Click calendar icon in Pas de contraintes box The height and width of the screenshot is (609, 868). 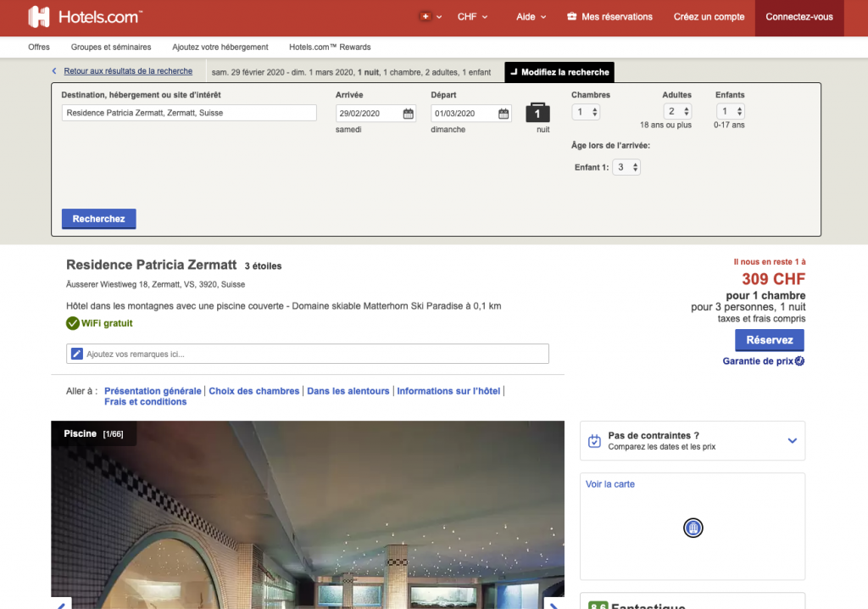tap(594, 441)
